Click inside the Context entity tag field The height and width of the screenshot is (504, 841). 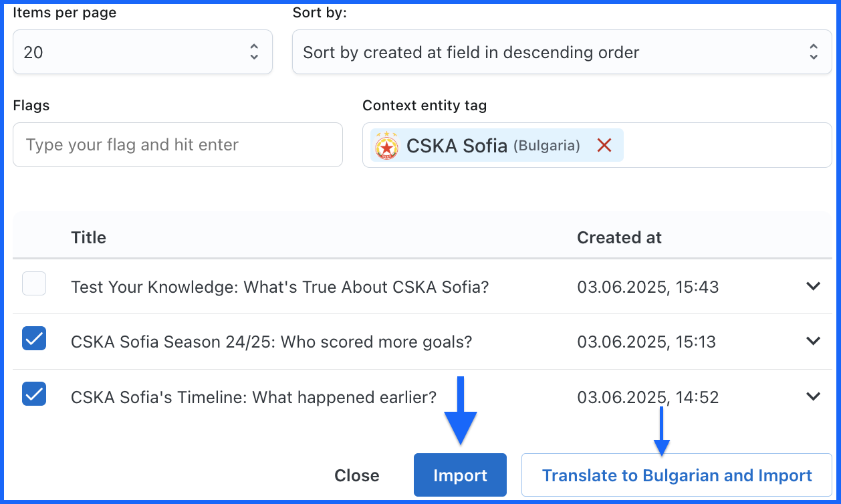coord(725,145)
